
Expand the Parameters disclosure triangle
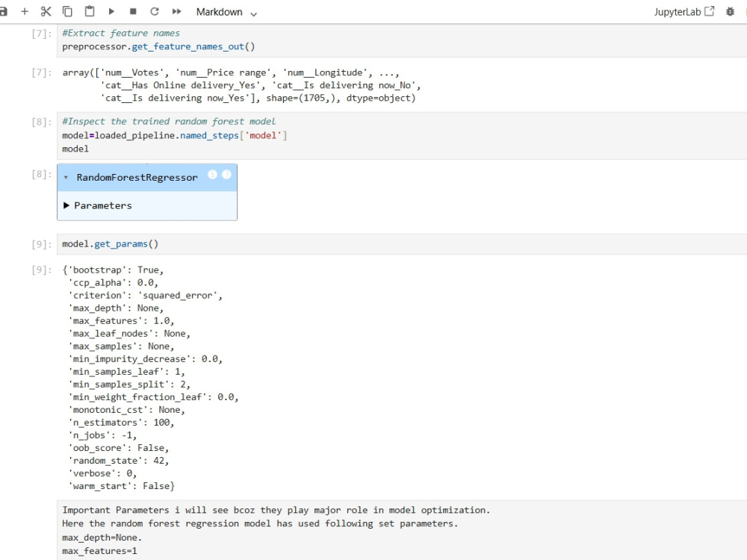tap(66, 205)
